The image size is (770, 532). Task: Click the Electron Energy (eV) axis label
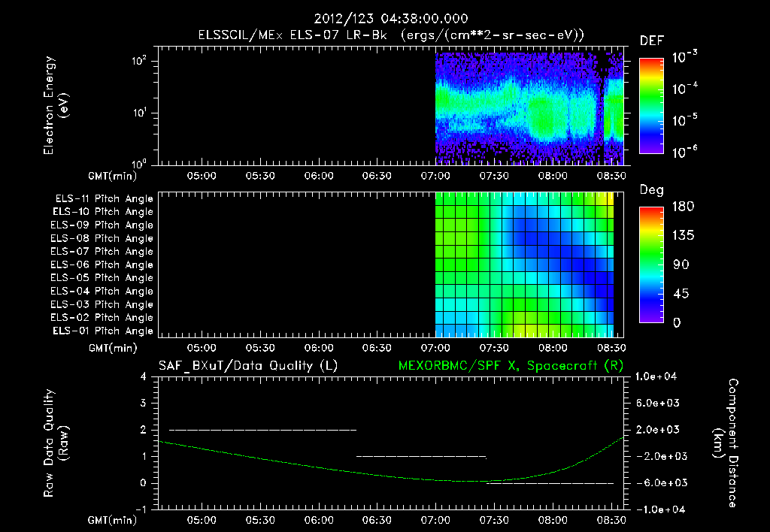click(56, 105)
